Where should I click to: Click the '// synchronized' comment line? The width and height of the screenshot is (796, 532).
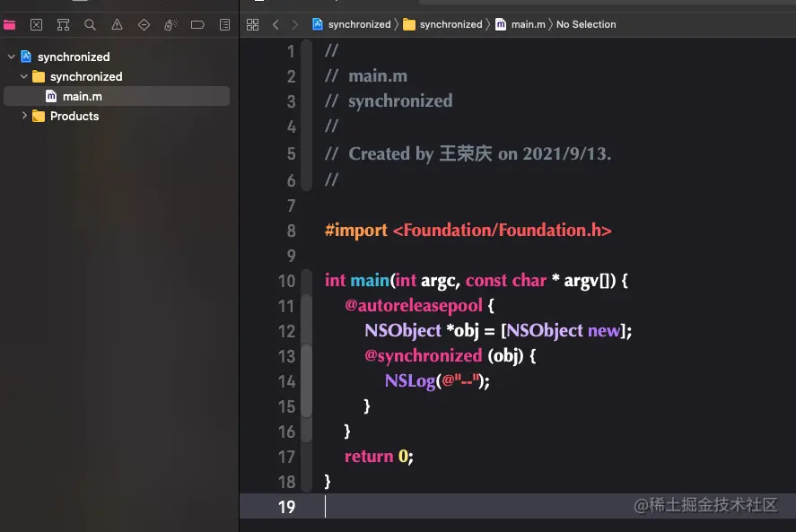[389, 101]
